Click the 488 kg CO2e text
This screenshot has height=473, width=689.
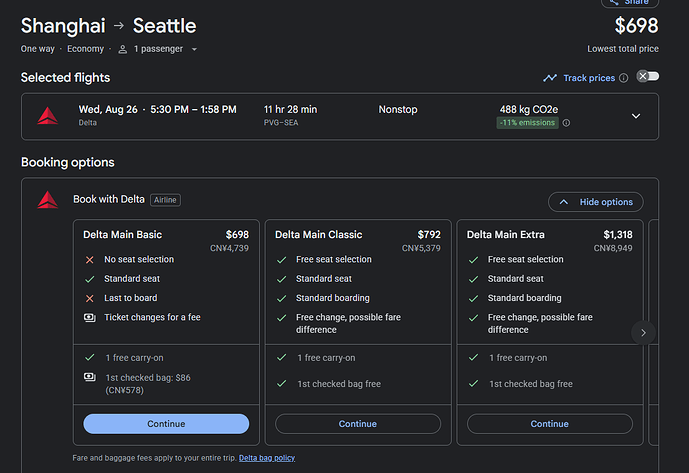point(529,109)
